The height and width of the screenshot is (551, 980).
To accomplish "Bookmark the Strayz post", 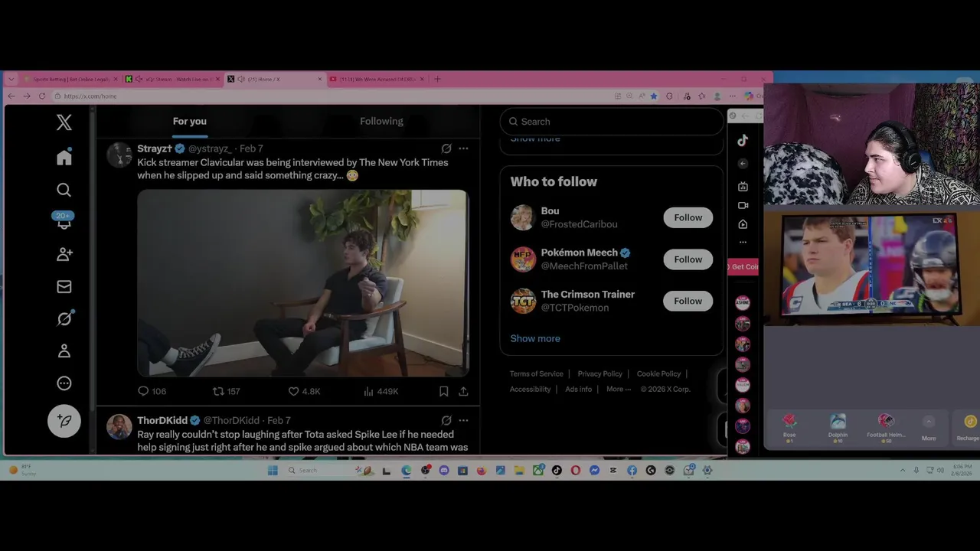I will (443, 391).
